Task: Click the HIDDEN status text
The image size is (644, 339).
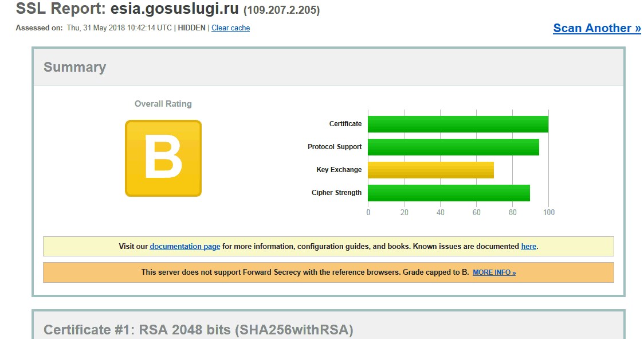Action: (x=191, y=28)
